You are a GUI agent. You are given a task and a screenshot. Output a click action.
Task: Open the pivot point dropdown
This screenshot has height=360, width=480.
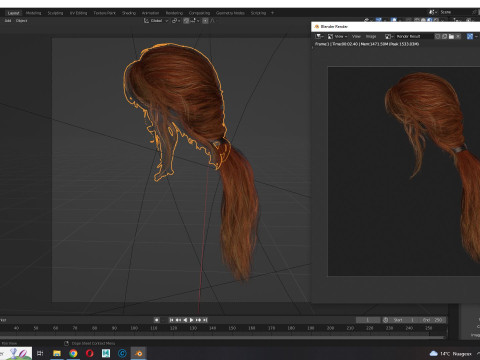[176, 21]
